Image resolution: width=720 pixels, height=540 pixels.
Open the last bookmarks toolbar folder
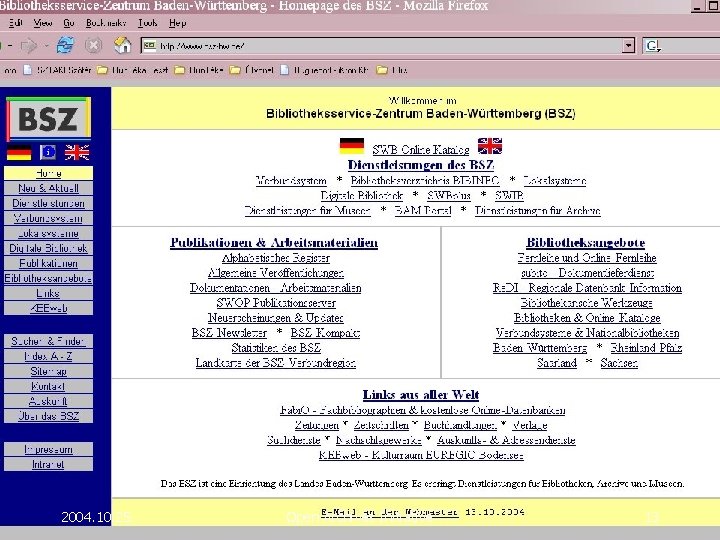tap(382, 70)
